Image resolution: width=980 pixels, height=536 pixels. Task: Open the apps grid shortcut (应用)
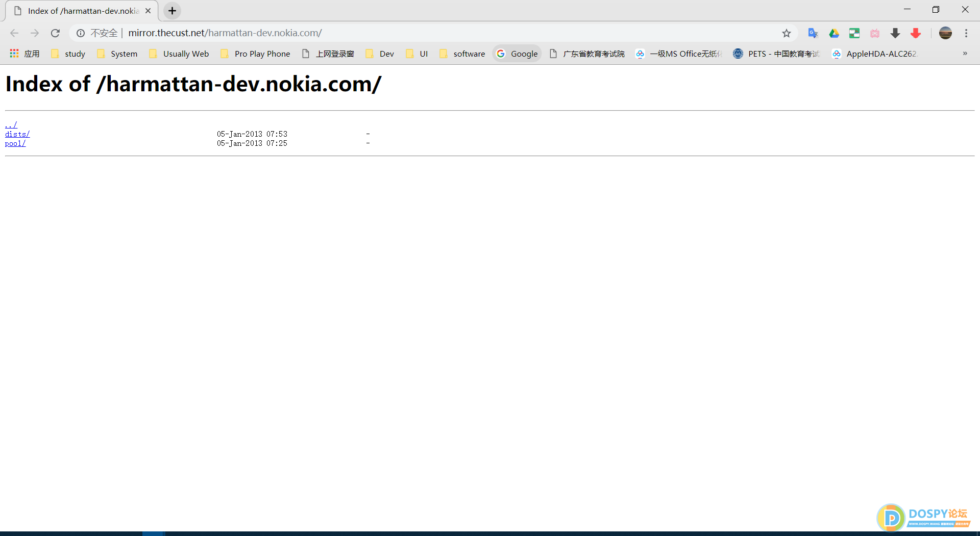[24, 54]
